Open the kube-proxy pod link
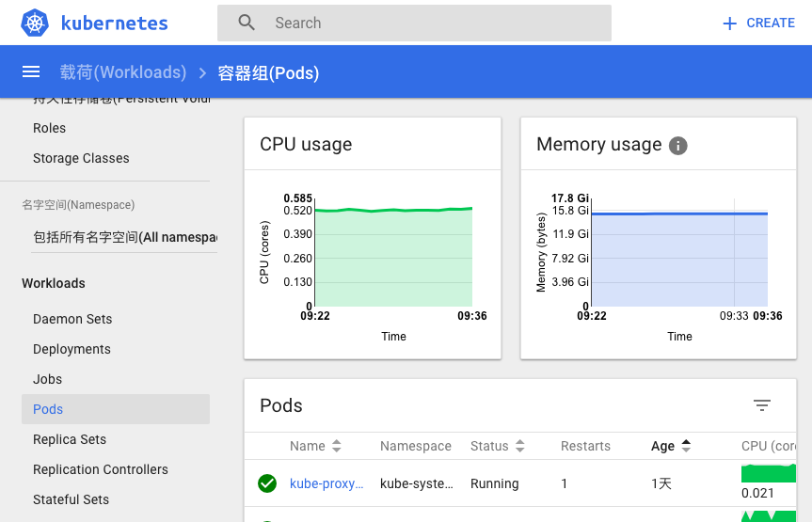This screenshot has width=812, height=522. tap(326, 483)
